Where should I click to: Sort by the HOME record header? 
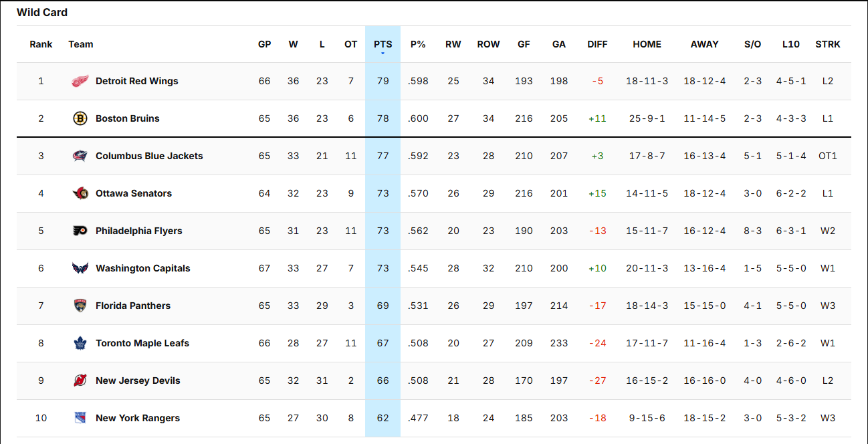[x=647, y=44]
